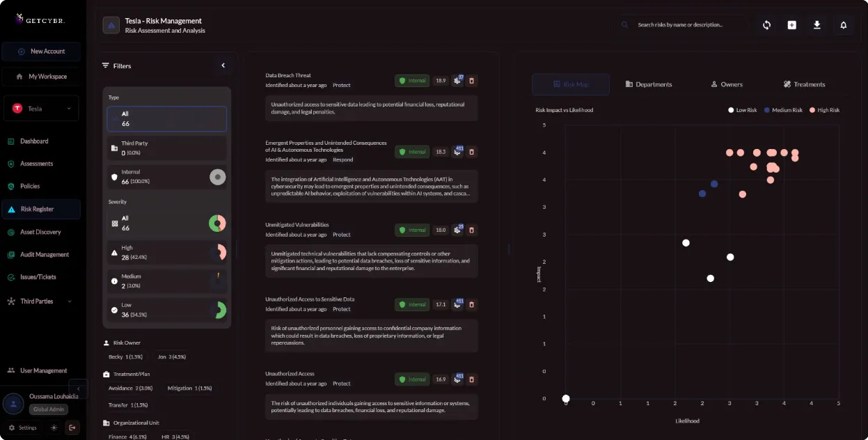
Task: Refresh the risk register data
Action: click(766, 24)
